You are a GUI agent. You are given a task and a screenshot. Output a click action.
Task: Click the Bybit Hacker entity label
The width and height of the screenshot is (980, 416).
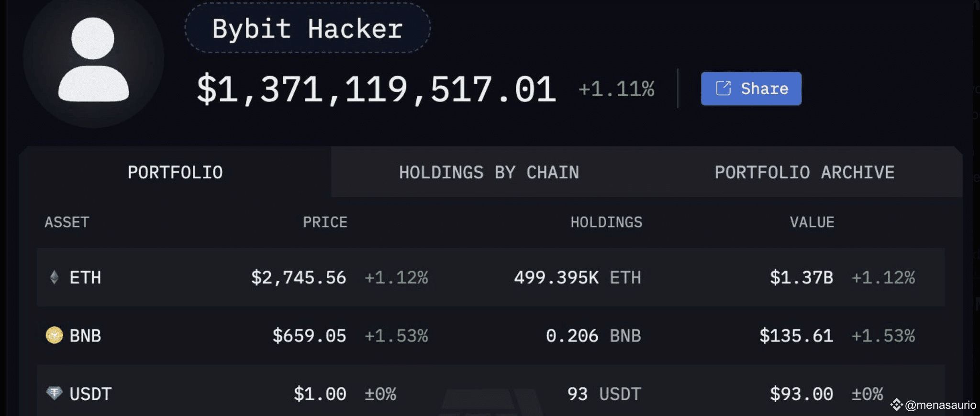307,28
